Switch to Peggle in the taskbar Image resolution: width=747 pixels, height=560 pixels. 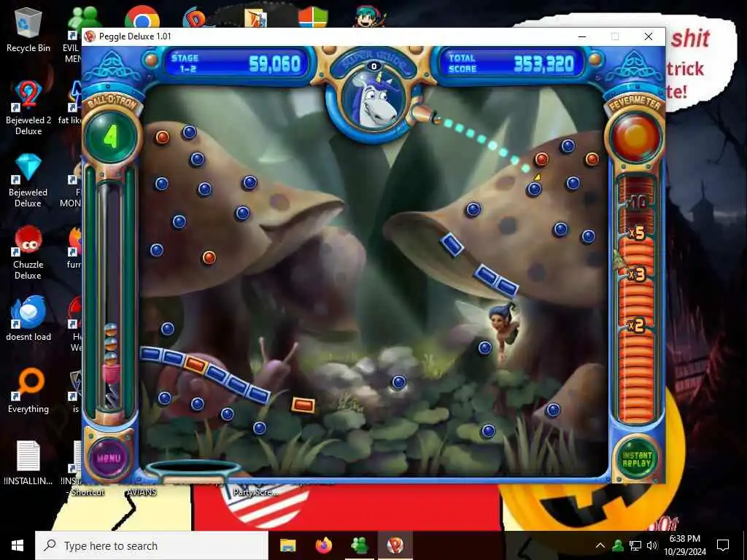point(395,545)
